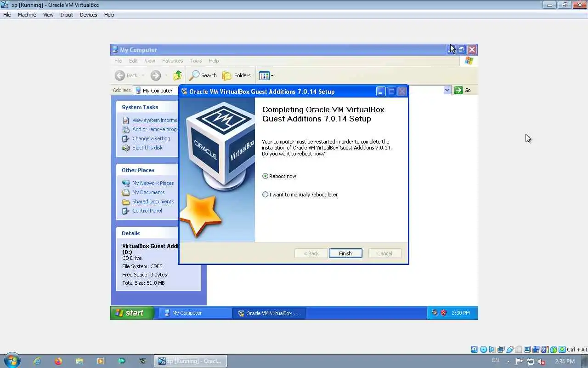Collapse the Details panel header
The image size is (588, 368).
(x=147, y=233)
